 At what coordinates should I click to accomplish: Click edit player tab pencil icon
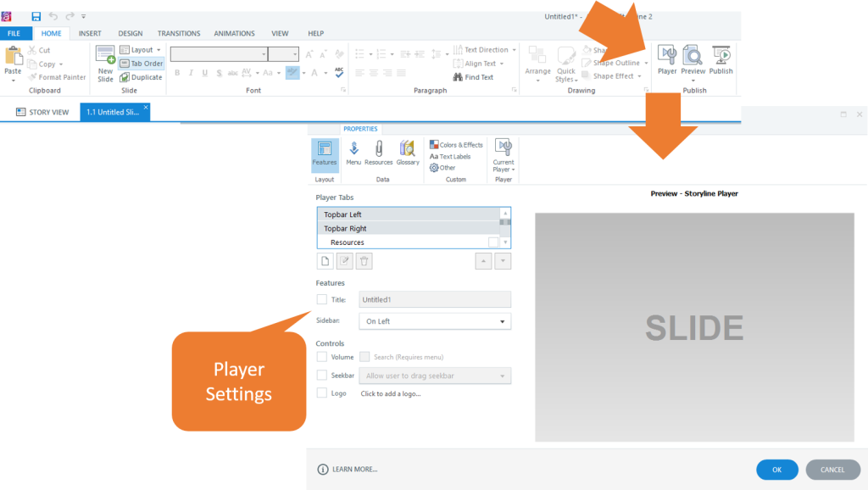click(344, 261)
